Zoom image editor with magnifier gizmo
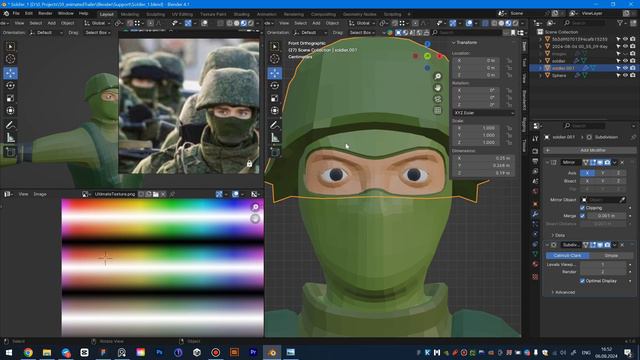640x360 pixels. 255,207
